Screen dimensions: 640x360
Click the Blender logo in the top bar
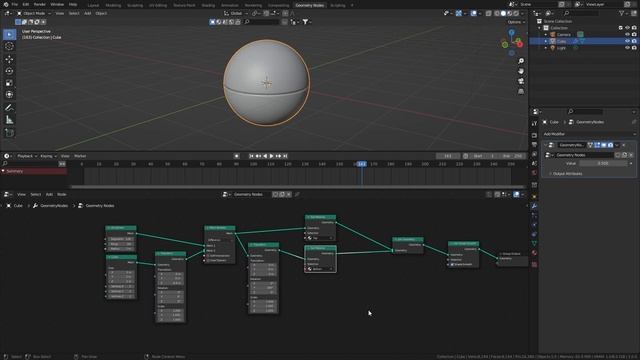tap(6, 4)
